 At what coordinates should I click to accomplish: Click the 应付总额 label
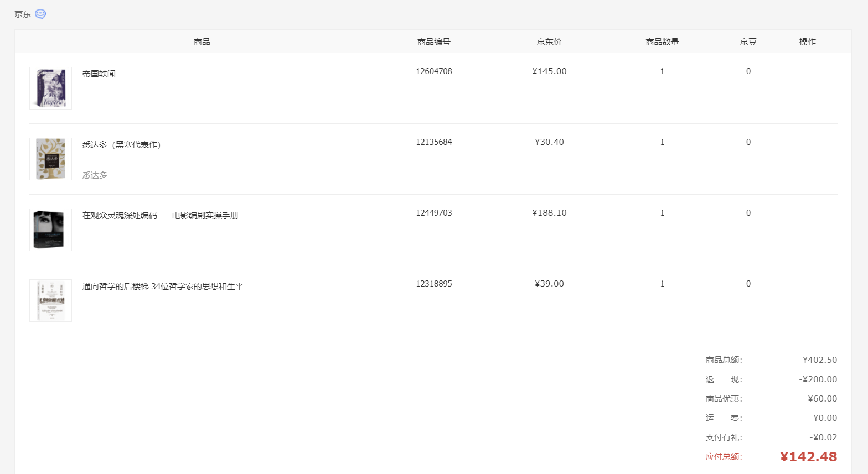(724, 457)
